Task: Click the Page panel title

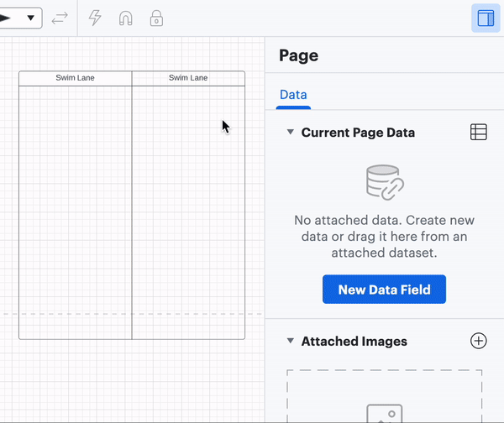Action: pyautogui.click(x=298, y=56)
